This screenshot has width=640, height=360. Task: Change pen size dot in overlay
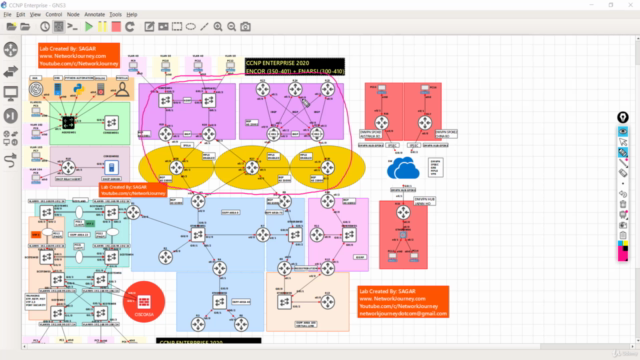pos(622,183)
